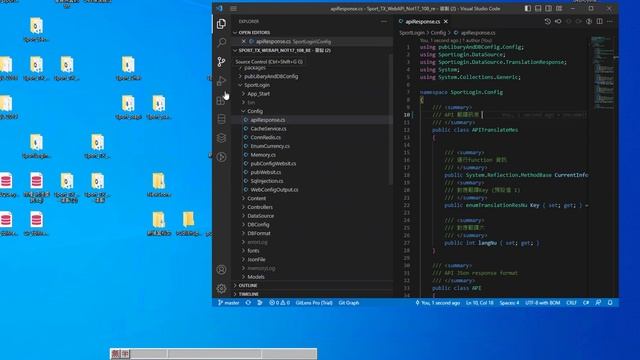Open the stacked layers icon in activity bar

click(x=221, y=138)
